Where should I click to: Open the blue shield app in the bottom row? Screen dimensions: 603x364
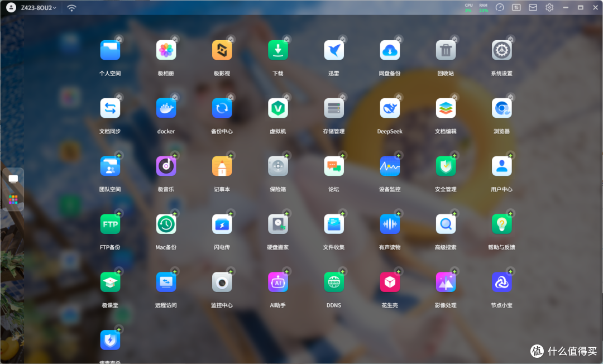pos(110,341)
